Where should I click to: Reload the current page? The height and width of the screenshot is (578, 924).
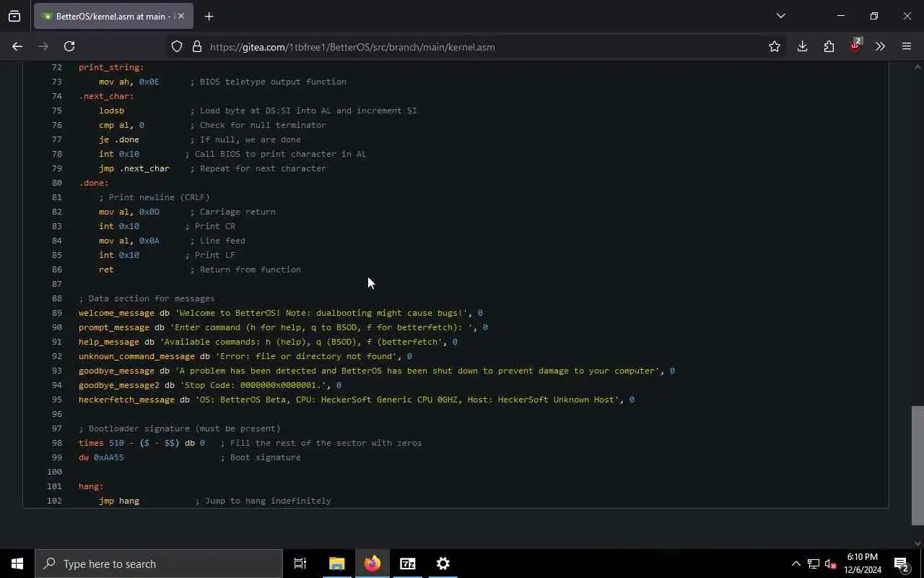click(69, 46)
